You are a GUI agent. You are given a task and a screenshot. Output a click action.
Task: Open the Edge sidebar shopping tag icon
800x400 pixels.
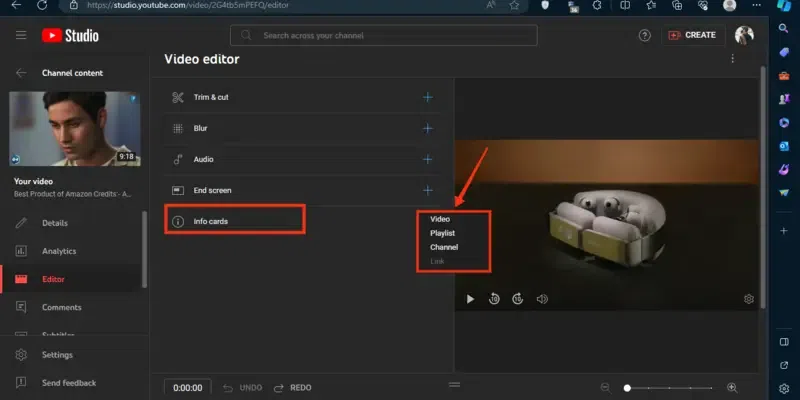click(784, 52)
